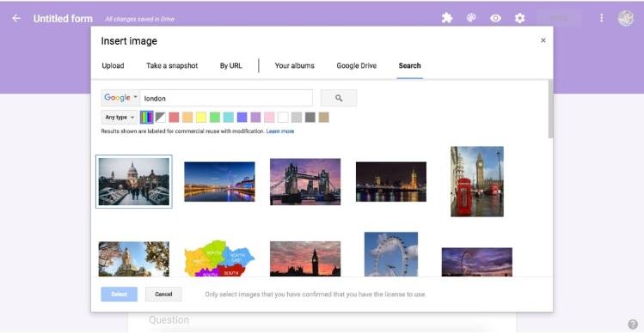Select Parliament at night image

point(391,181)
